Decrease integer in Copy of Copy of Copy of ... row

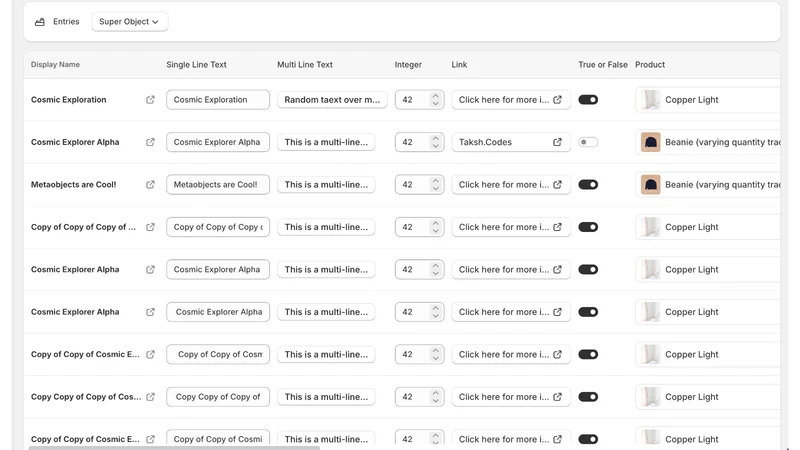coord(435,231)
